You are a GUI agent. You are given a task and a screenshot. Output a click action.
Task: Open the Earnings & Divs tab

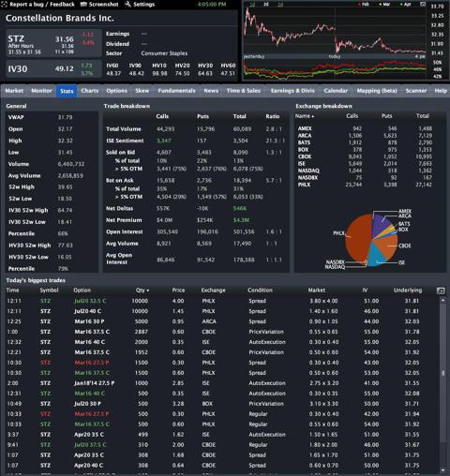(292, 91)
